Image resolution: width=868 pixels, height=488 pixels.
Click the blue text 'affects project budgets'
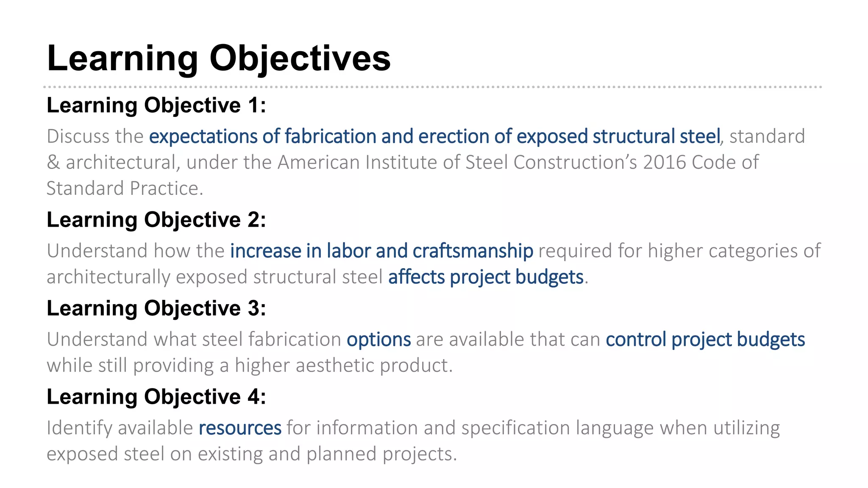pyautogui.click(x=486, y=277)
